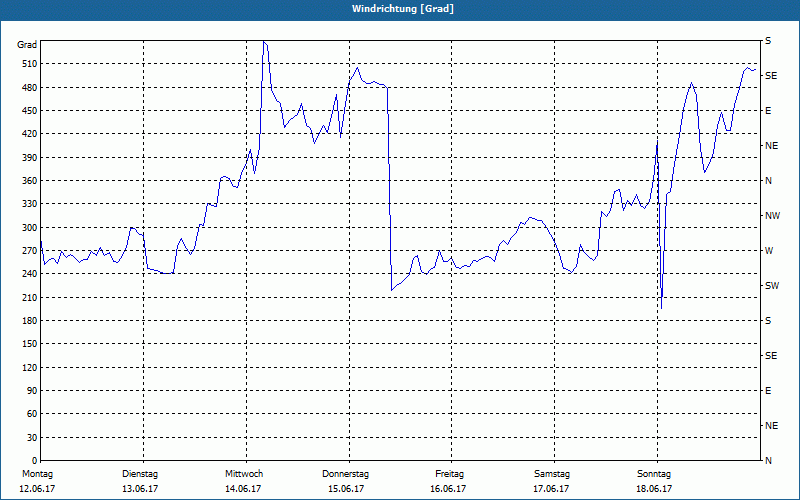Click the y-axis value "180"

point(30,321)
